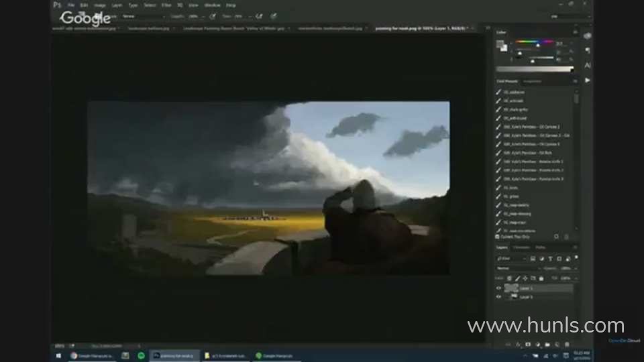Screen dimensions: 644x362
Task: Click the Tool Presets list scrollbar
Action: [x=576, y=99]
